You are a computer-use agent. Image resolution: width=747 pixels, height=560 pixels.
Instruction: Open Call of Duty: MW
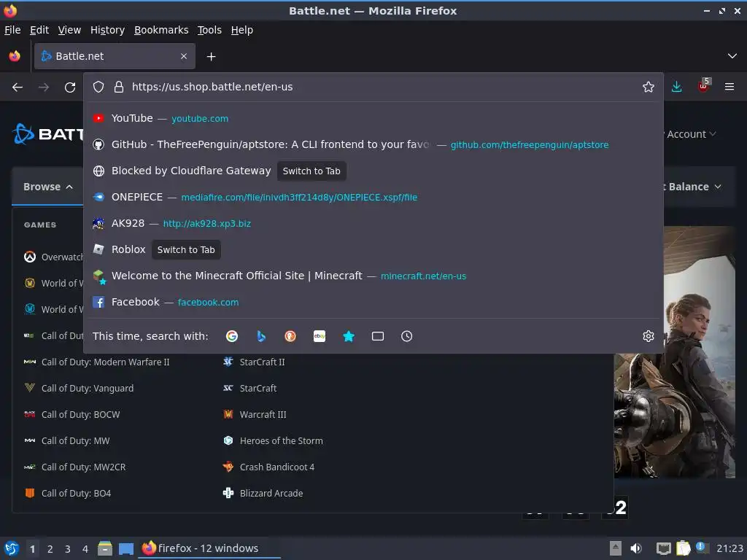click(x=66, y=440)
